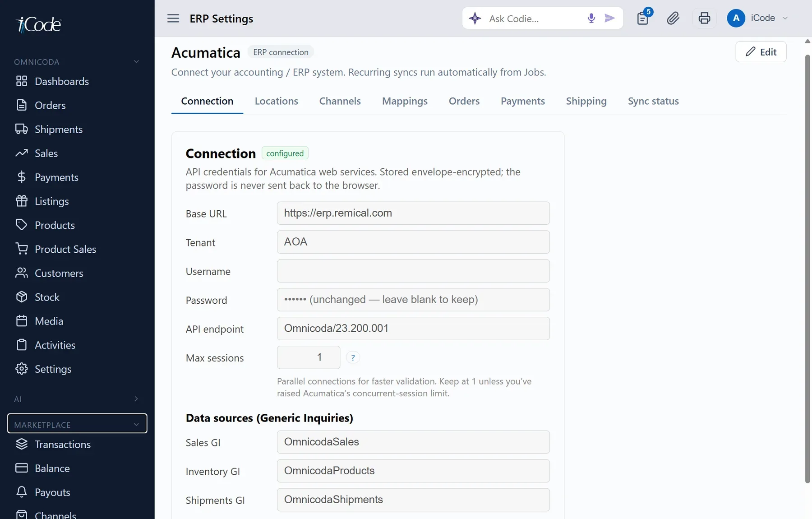Click the Base URL field
This screenshot has width=812, height=519.
[x=413, y=213]
